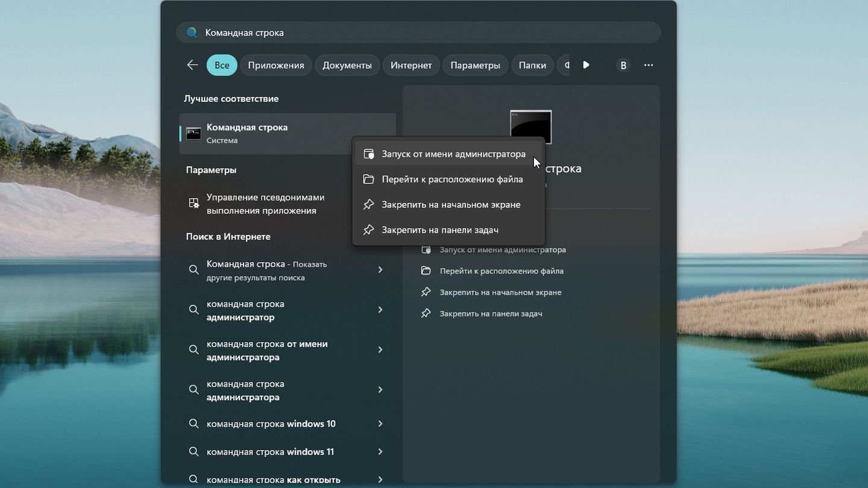Show more filters with the play arrow
868x488 pixels.
tap(586, 65)
